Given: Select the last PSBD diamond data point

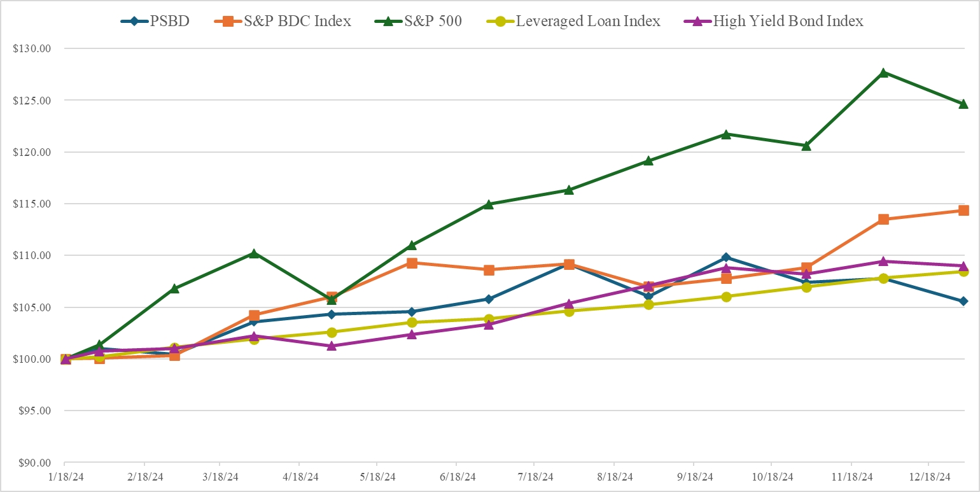Looking at the screenshot, I should (963, 301).
